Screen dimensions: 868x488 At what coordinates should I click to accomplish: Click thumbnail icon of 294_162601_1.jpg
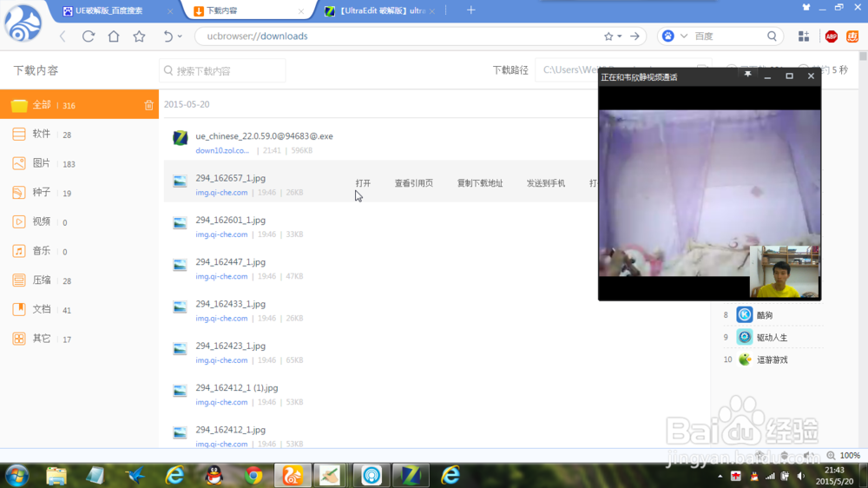180,222
